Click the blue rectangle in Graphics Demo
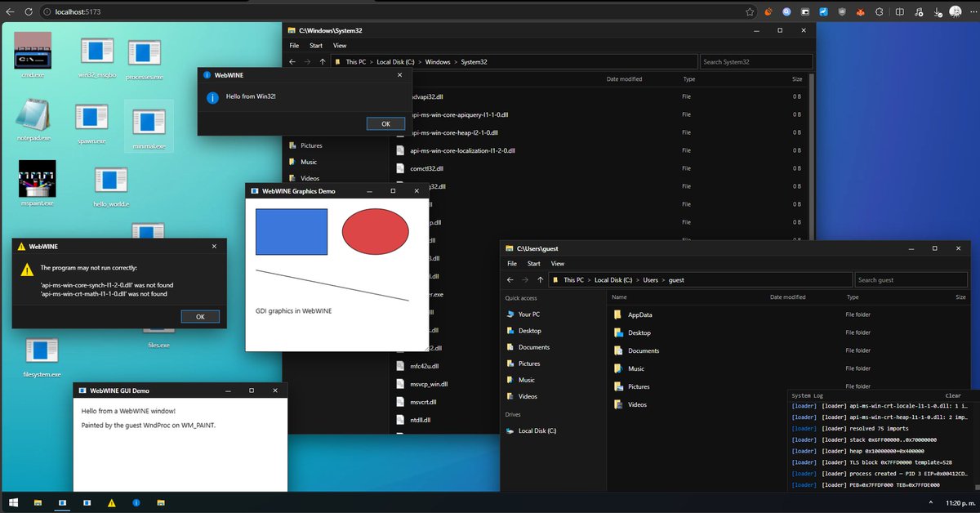 tap(292, 231)
